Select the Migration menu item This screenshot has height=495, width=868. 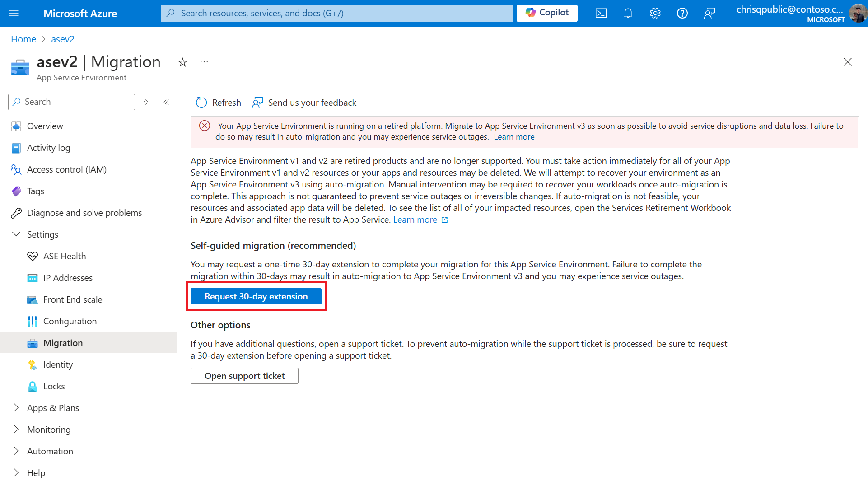click(63, 342)
